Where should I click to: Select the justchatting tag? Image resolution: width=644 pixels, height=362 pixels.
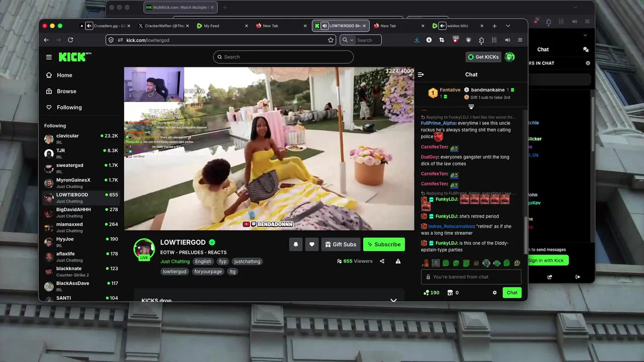[x=247, y=261]
